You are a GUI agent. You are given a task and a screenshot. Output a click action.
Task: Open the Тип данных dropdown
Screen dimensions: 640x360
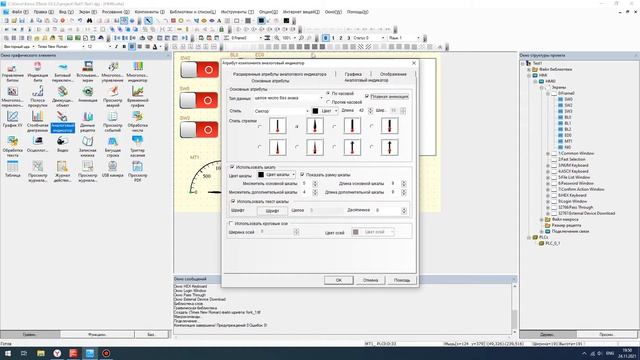[321, 98]
